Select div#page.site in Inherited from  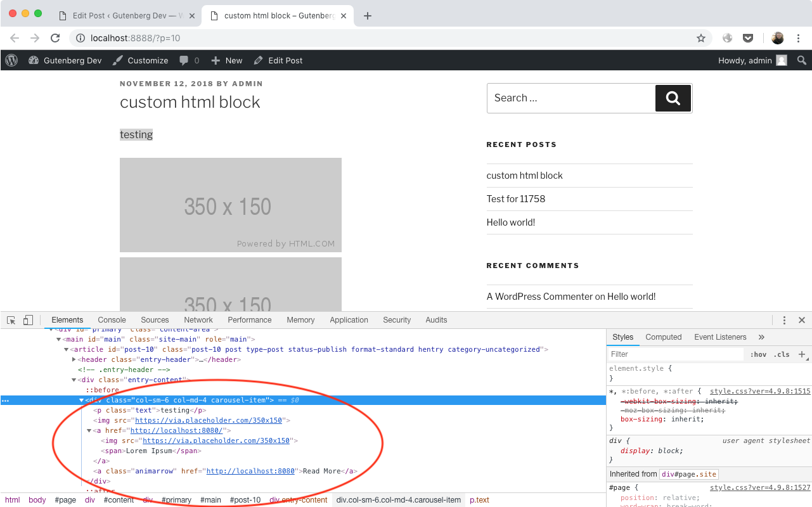(689, 474)
